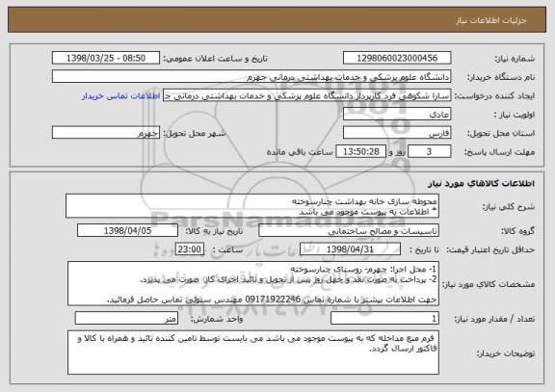Select the announcement date field 1398/03/25 - 08:50
The image size is (555, 392).
[106, 58]
